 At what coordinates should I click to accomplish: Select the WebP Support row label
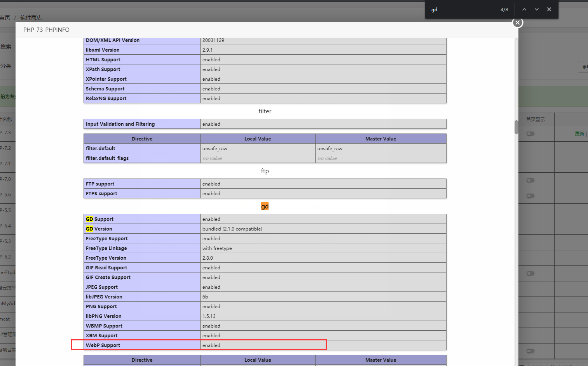pos(103,345)
